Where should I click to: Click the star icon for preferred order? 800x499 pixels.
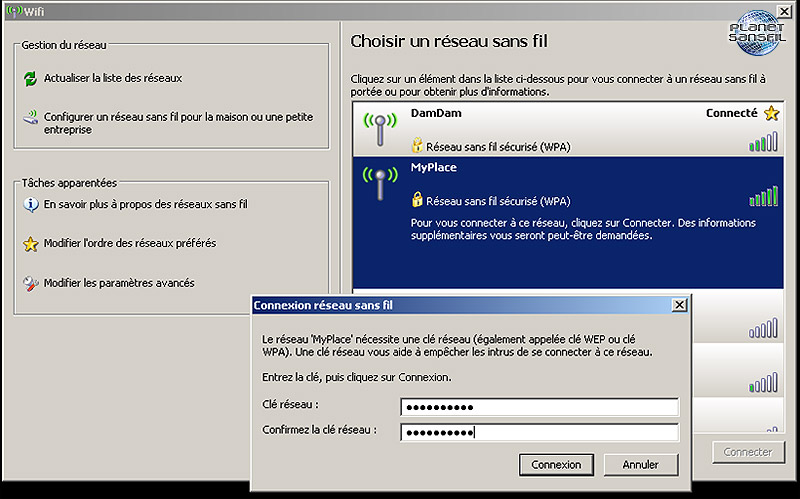pos(31,244)
